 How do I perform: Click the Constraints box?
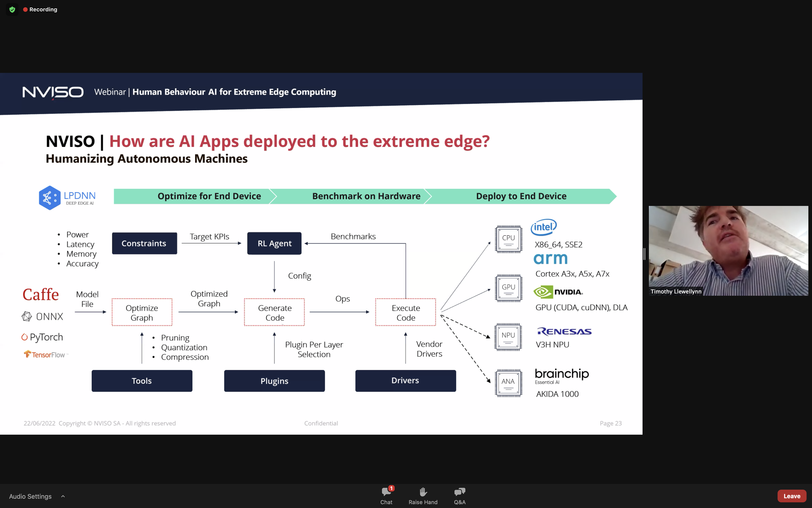144,243
